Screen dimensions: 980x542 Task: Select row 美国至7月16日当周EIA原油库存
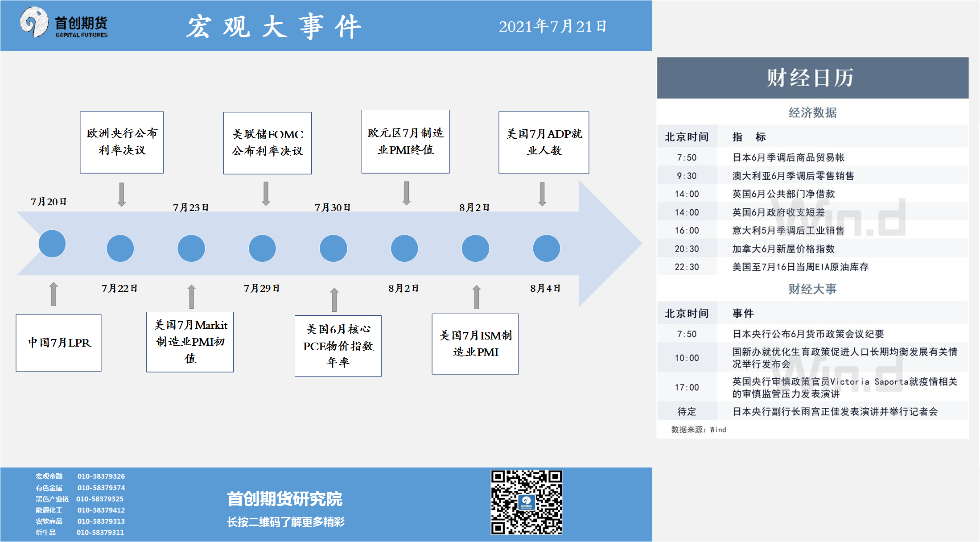[x=812, y=267]
